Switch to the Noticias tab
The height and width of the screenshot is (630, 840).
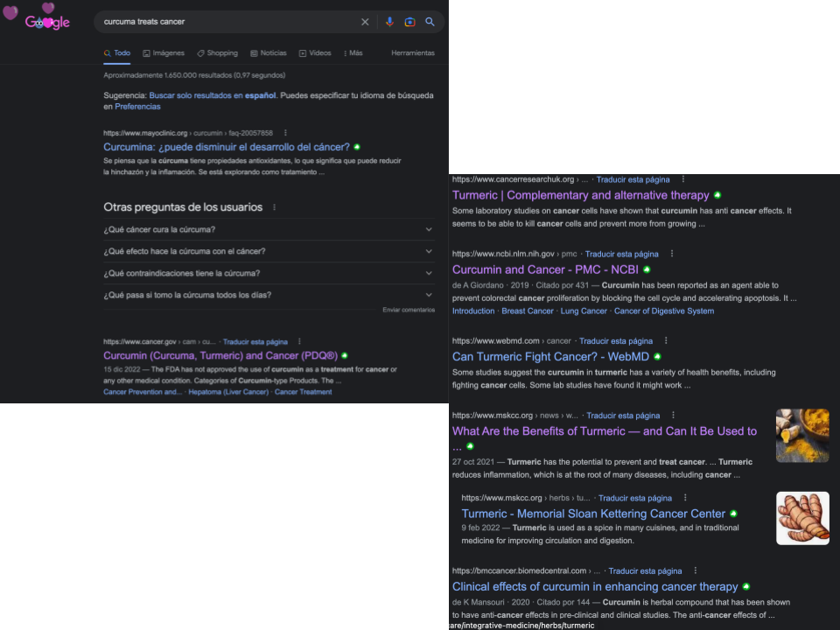click(269, 53)
